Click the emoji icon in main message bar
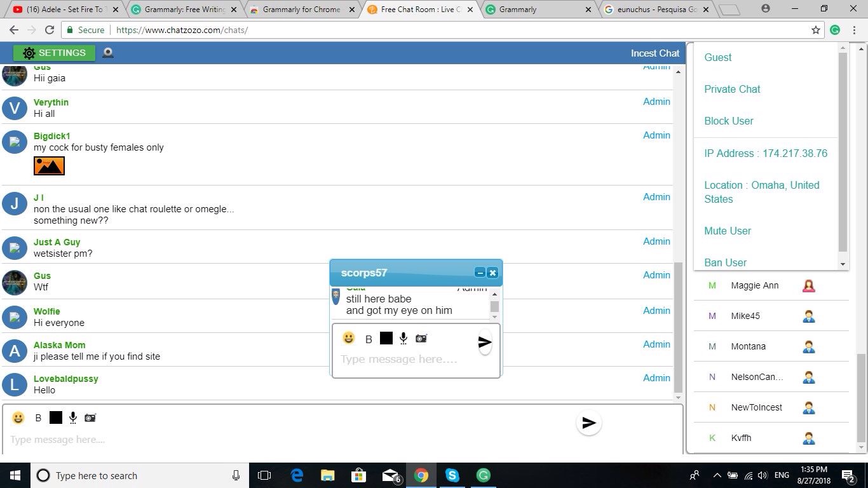This screenshot has height=488, width=868. coord(18,417)
